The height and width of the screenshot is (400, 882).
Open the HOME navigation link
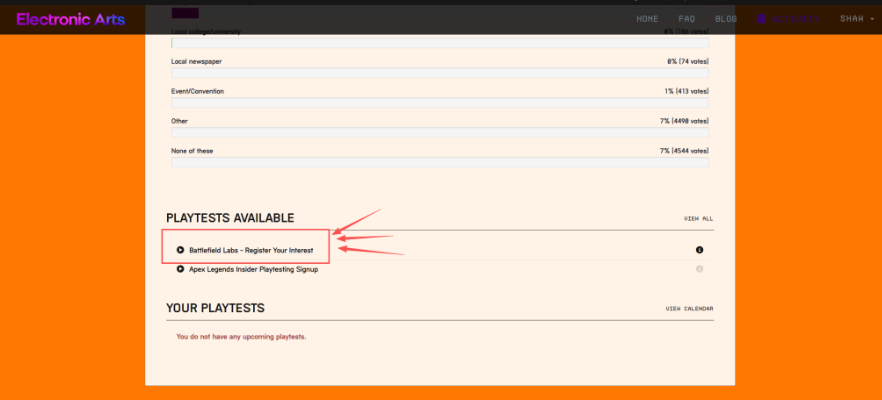pyautogui.click(x=647, y=19)
